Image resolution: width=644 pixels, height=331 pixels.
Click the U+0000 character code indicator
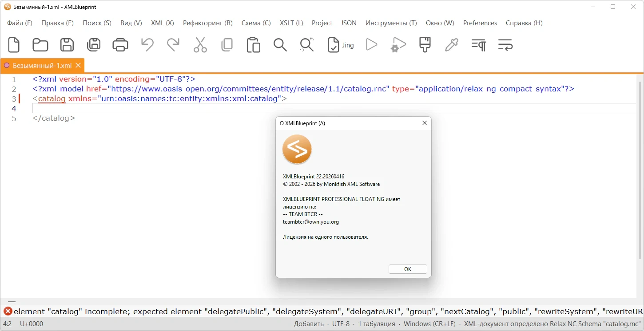click(32, 324)
